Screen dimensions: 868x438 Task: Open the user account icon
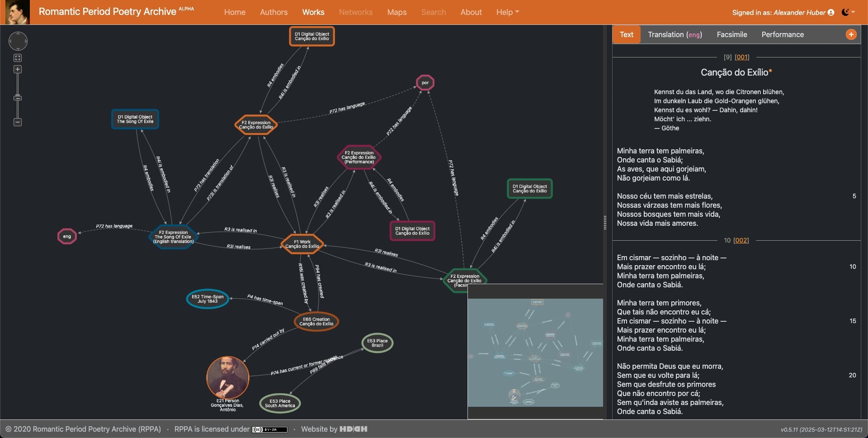click(831, 13)
